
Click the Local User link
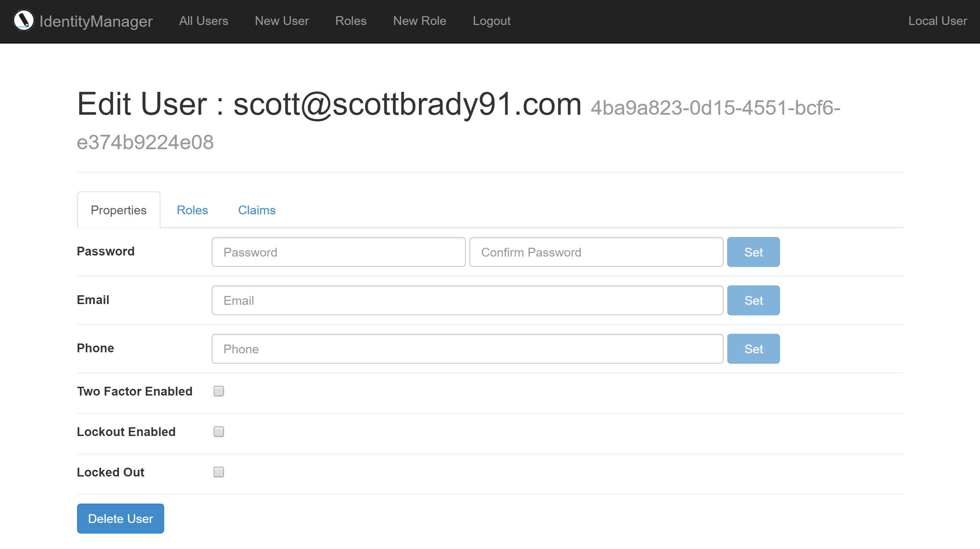click(937, 21)
